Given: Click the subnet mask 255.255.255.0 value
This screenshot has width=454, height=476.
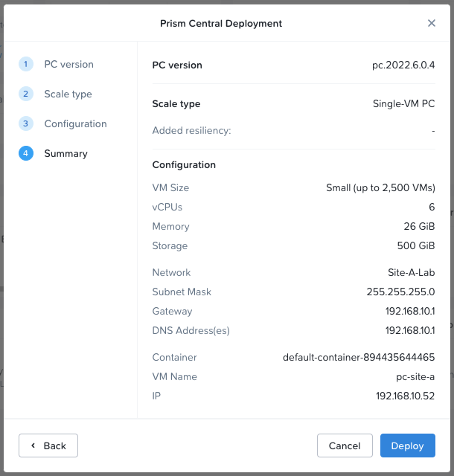Looking at the screenshot, I should pyautogui.click(x=400, y=292).
